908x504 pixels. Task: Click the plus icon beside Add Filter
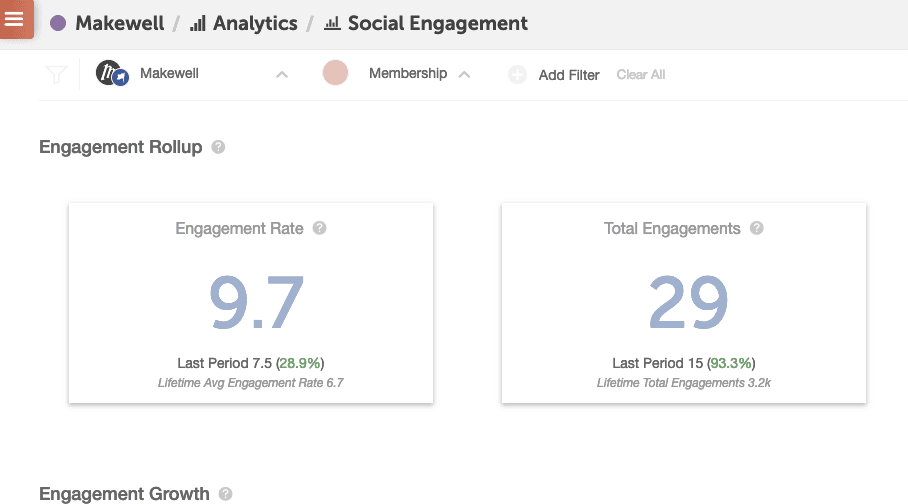(517, 75)
